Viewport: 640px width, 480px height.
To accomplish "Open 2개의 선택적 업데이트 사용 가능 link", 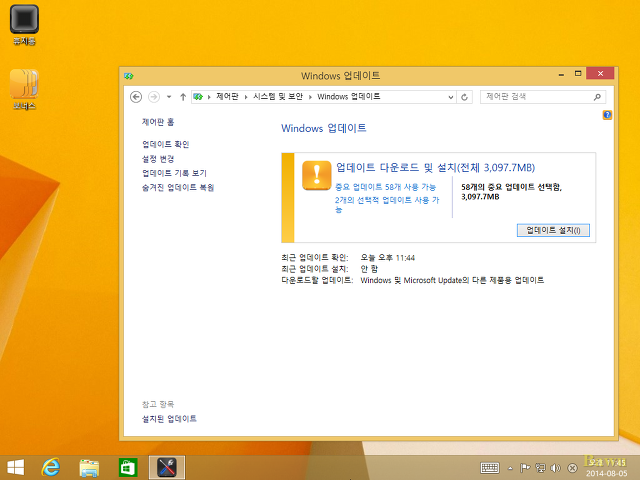I will coord(387,204).
